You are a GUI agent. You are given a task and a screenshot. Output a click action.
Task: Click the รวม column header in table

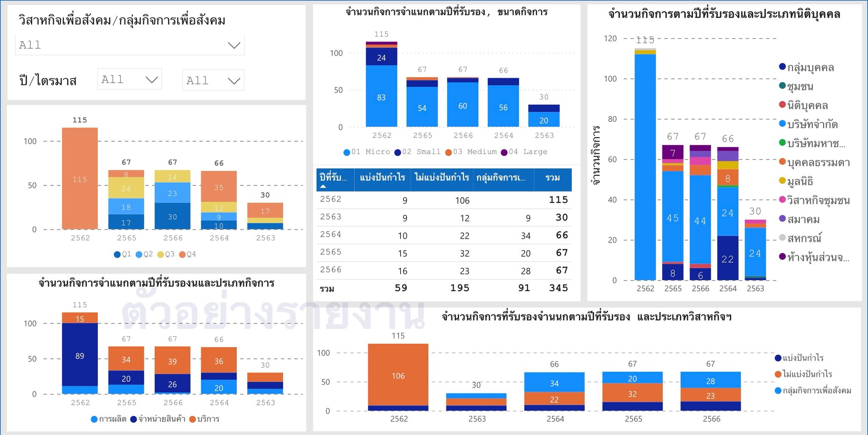(552, 178)
